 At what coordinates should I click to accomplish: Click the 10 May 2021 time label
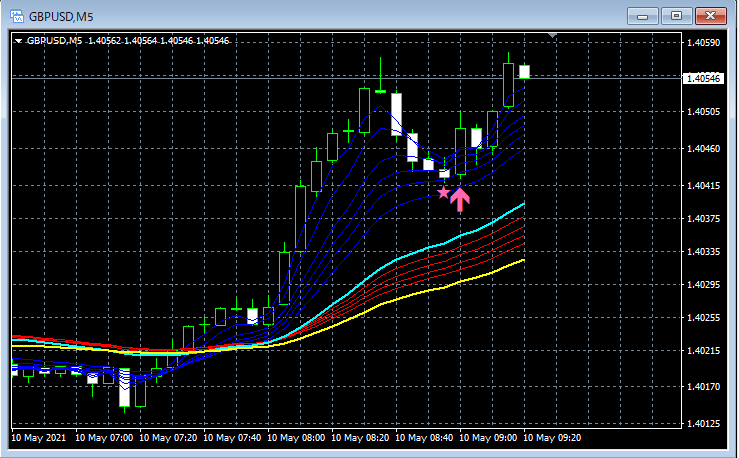pyautogui.click(x=39, y=438)
